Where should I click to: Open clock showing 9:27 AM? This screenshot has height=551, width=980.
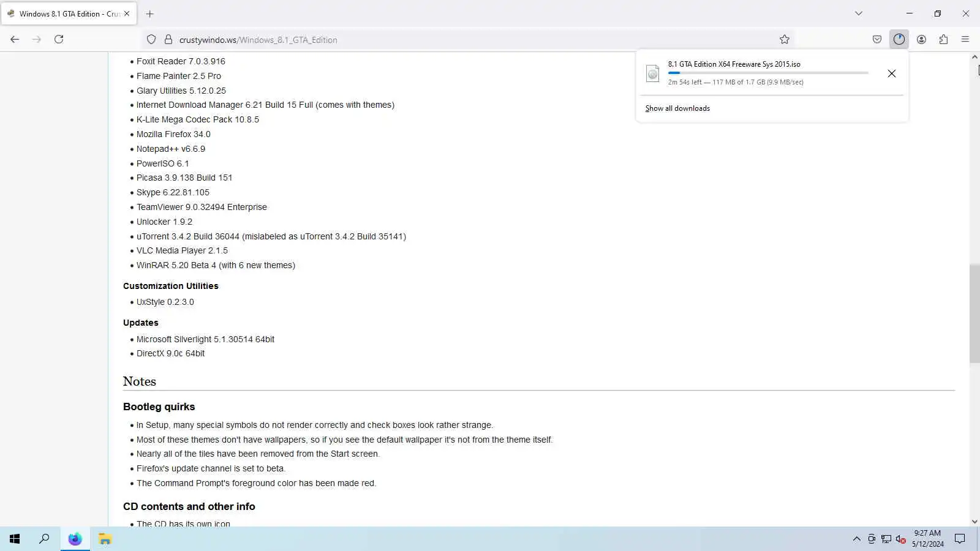click(x=927, y=539)
